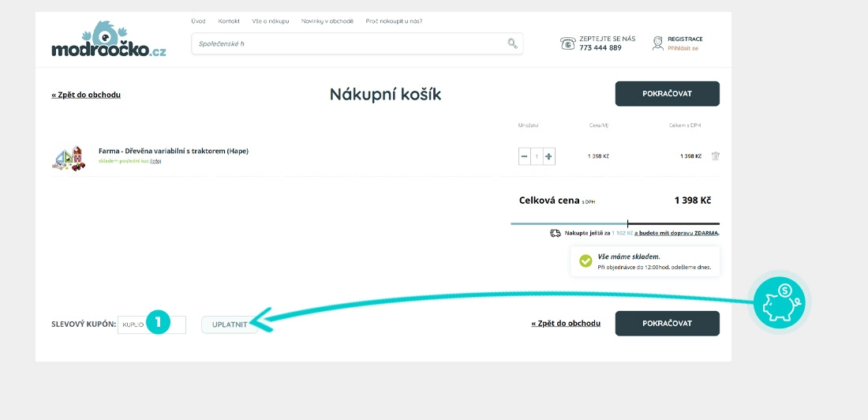Viewport: 868px width, 420px height.
Task: Decrease quantity with the minus button
Action: pos(525,156)
